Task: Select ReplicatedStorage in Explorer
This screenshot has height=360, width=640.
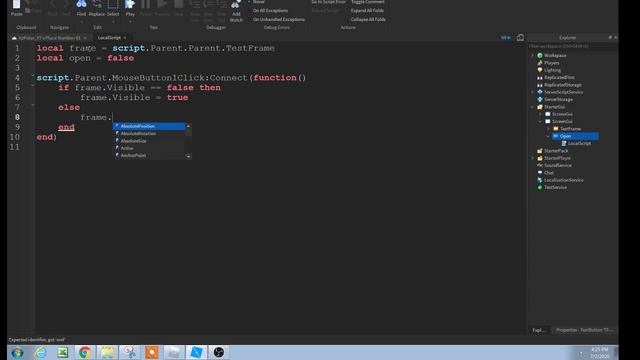Action: point(563,85)
